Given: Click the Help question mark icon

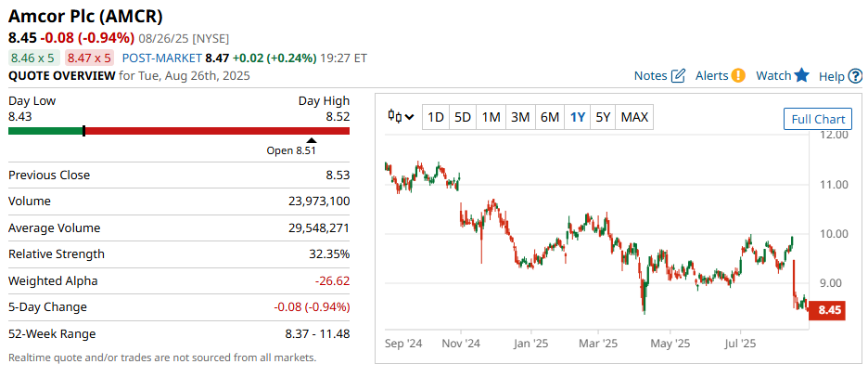Looking at the screenshot, I should point(855,76).
